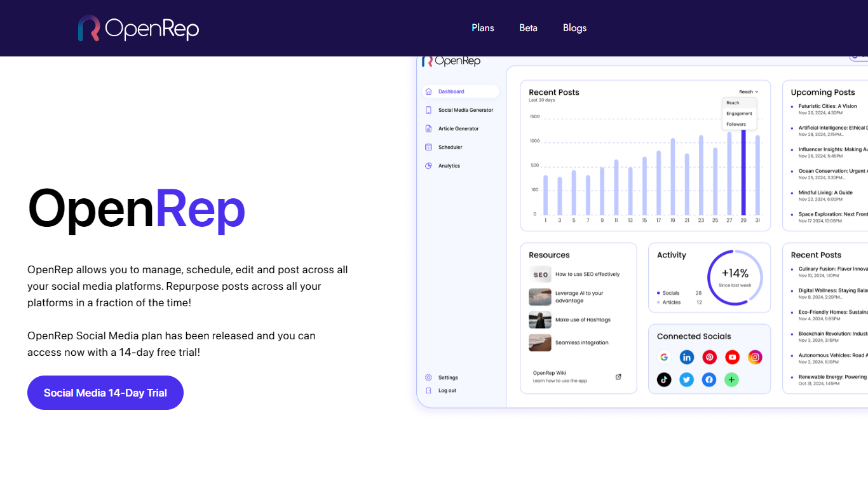Click the Articles legend entry in Activity
The height and width of the screenshot is (488, 868).
point(679,302)
